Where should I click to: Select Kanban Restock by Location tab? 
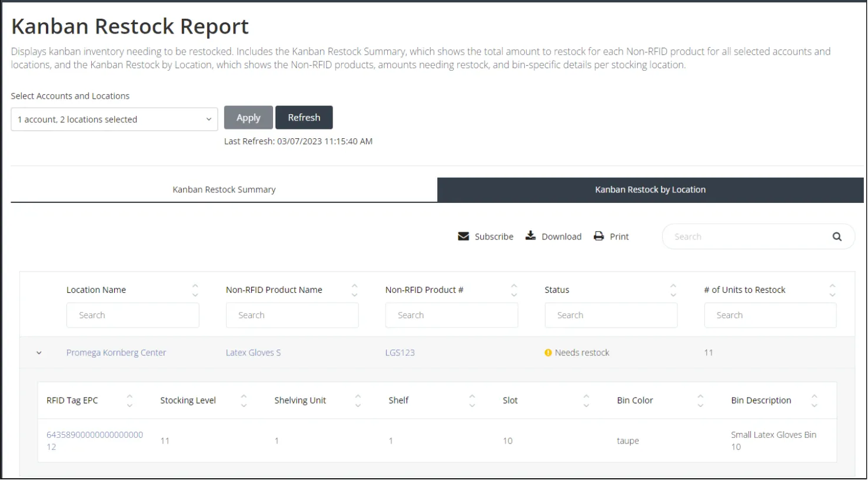[650, 189]
